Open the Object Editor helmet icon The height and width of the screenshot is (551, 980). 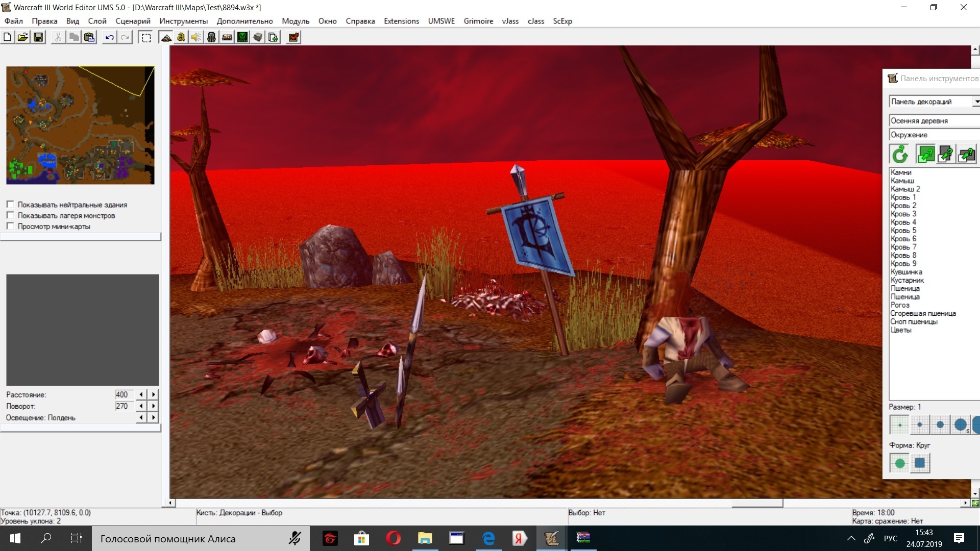212,37
